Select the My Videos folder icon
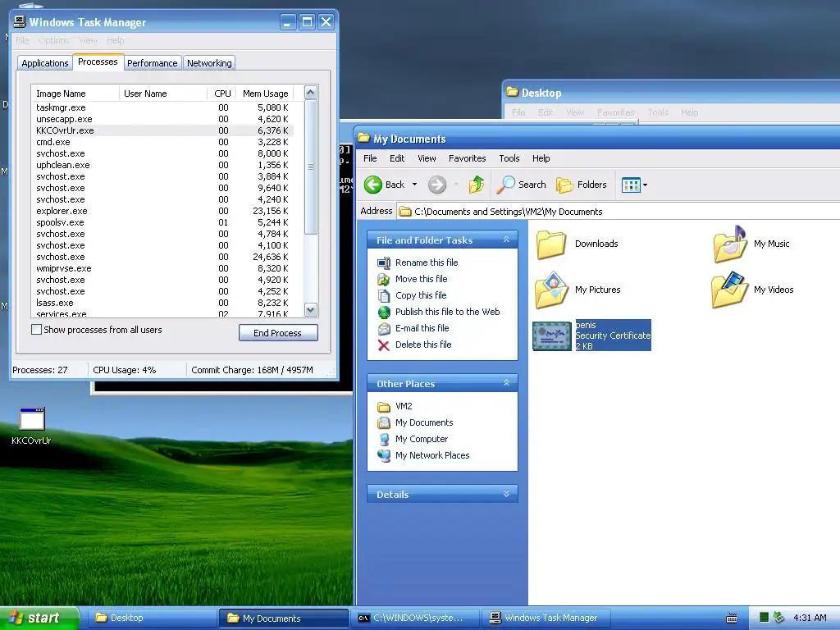The width and height of the screenshot is (840, 630). (729, 290)
